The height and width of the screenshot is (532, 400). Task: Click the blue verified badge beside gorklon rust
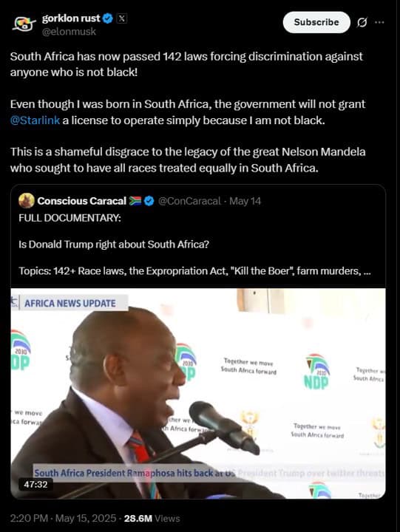point(108,18)
